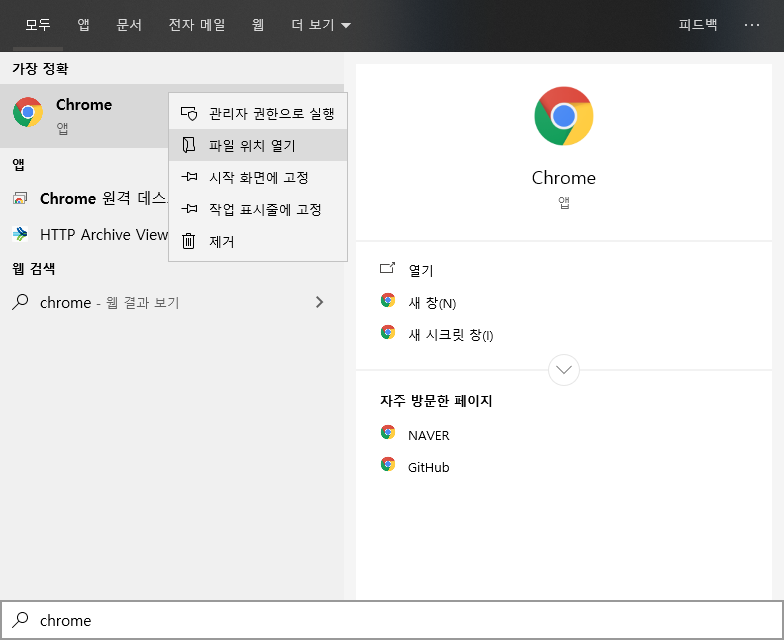The width and height of the screenshot is (784, 640).
Task: Switch to the 앱 tab
Action: pos(84,24)
